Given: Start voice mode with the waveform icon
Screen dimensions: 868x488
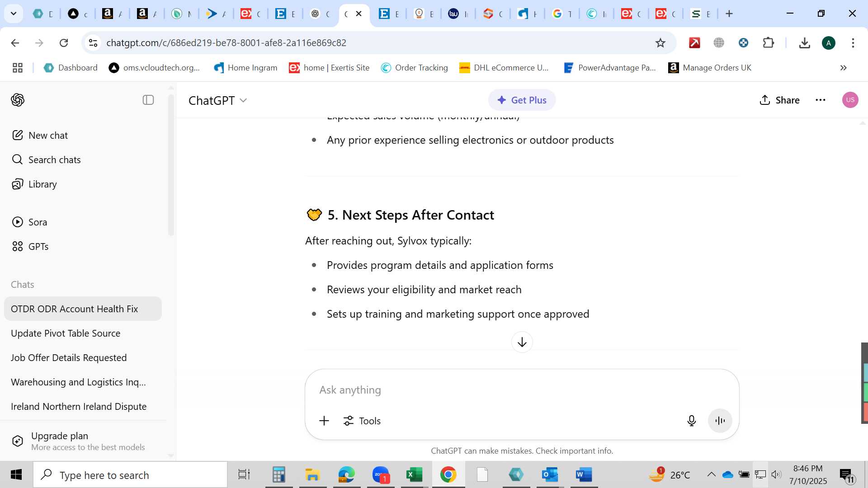Looking at the screenshot, I should [x=720, y=421].
